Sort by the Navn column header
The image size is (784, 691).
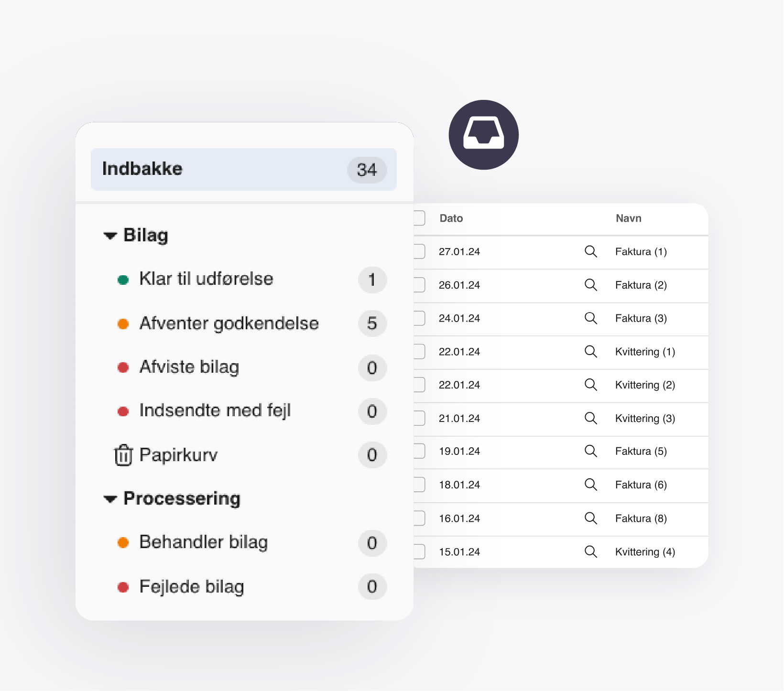(629, 218)
